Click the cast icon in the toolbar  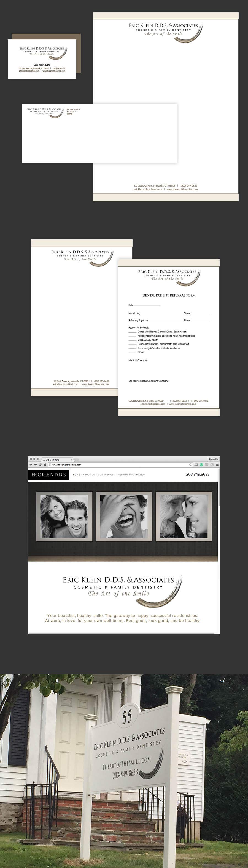click(196, 465)
